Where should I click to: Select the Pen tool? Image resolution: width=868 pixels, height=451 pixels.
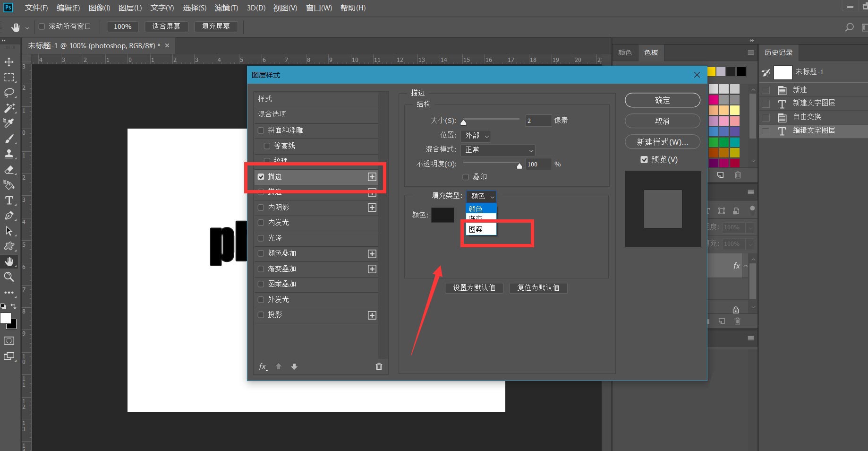(9, 216)
